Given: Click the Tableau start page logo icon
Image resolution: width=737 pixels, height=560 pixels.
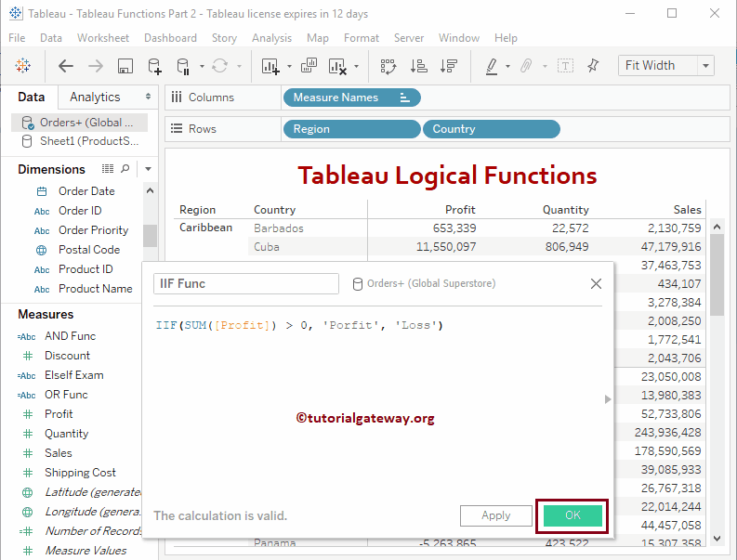Looking at the screenshot, I should [x=22, y=66].
